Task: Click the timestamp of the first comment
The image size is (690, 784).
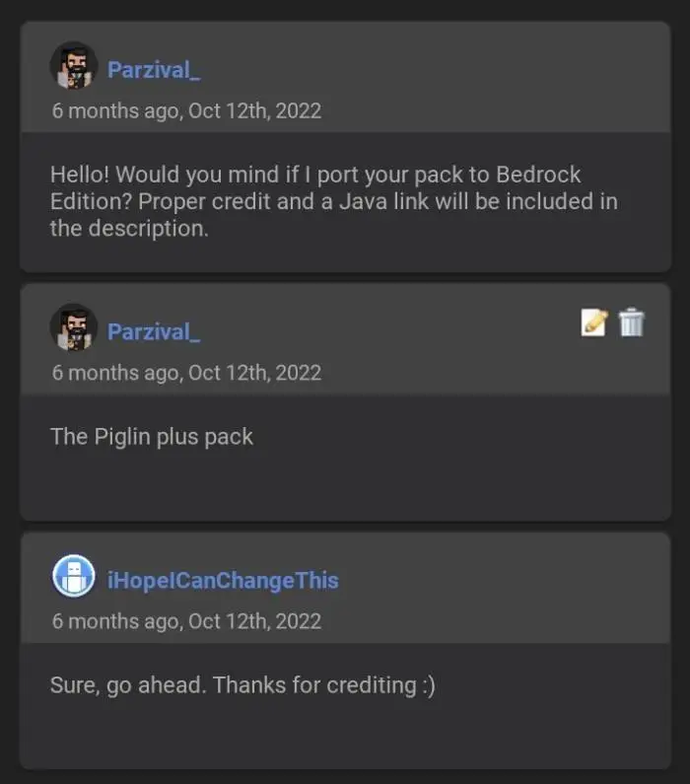Action: tap(186, 110)
